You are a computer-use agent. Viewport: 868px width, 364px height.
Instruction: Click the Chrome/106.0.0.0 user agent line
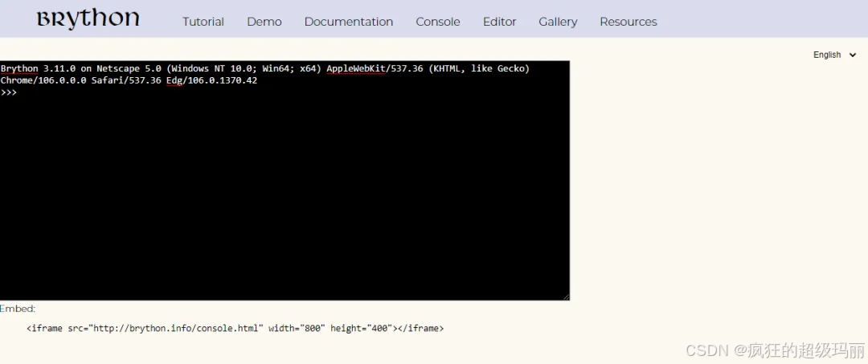(x=129, y=81)
